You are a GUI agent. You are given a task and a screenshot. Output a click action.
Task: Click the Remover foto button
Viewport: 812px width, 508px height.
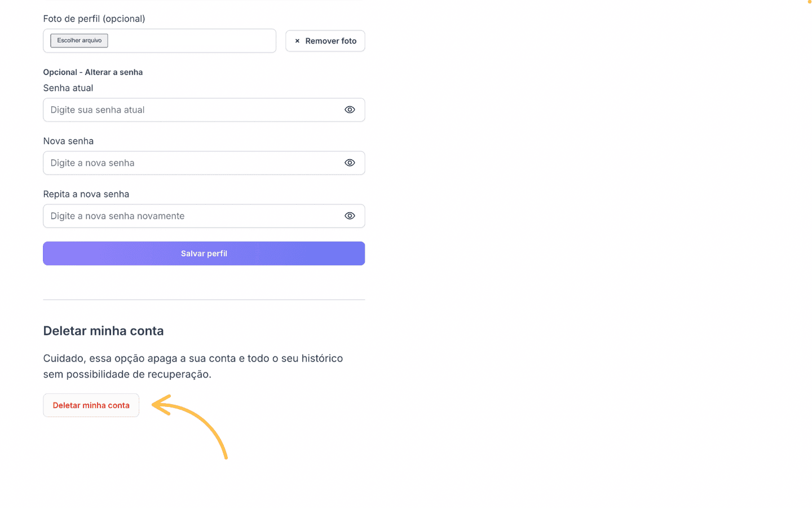(x=325, y=41)
